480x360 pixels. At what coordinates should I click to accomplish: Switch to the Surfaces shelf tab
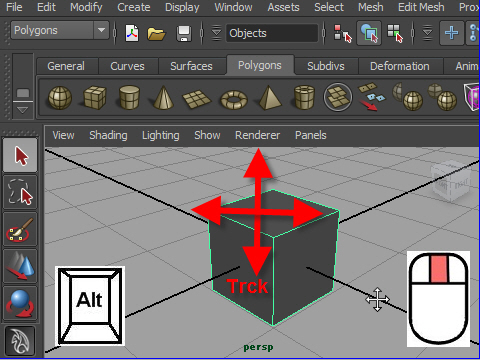click(191, 66)
